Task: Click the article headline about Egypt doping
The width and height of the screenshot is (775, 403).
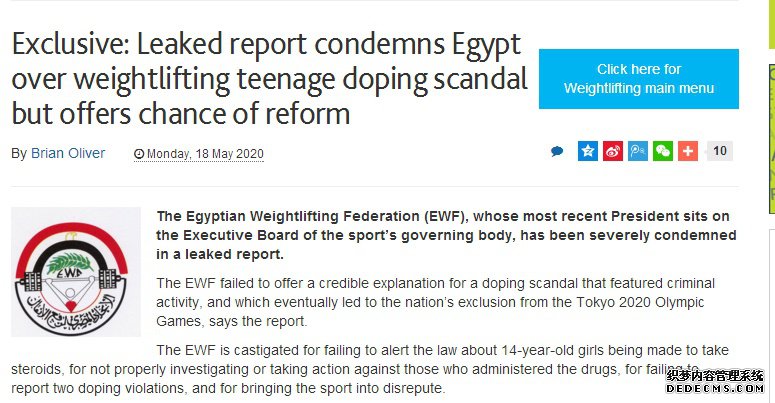Action: click(x=269, y=79)
